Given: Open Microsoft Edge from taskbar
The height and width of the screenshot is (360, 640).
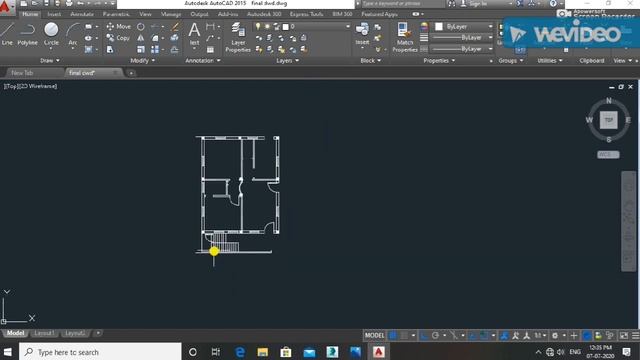Looking at the screenshot, I should click(240, 352).
